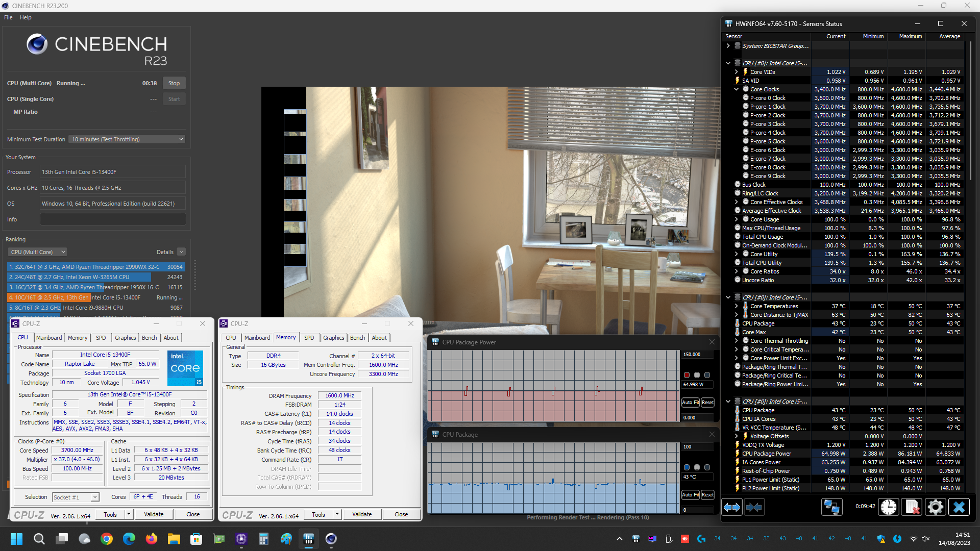Open SPD tab in right CPU-Z window

click(309, 338)
